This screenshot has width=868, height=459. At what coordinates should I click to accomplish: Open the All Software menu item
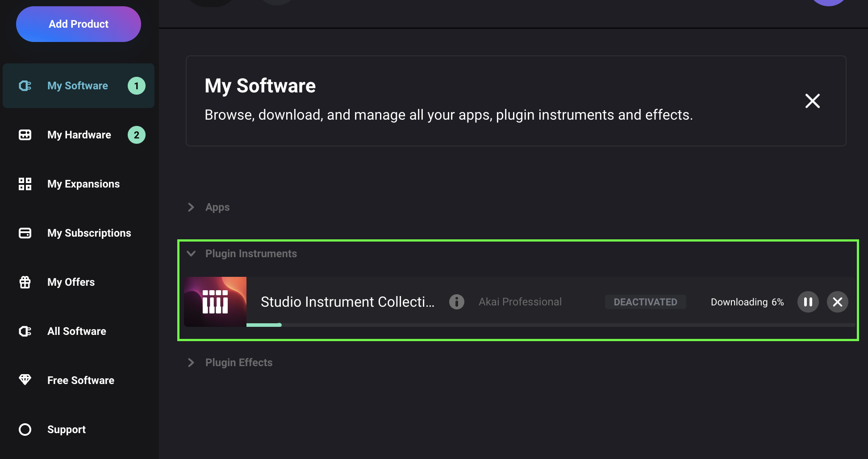pos(77,331)
